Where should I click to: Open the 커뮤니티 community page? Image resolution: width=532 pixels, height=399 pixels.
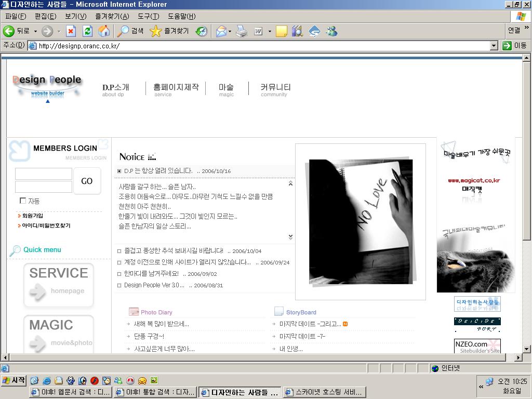(x=275, y=89)
